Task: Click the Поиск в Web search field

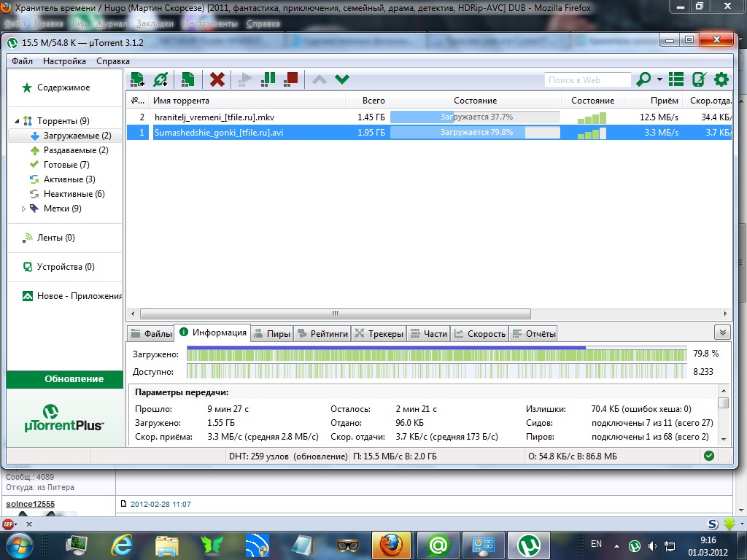Action: tap(587, 79)
